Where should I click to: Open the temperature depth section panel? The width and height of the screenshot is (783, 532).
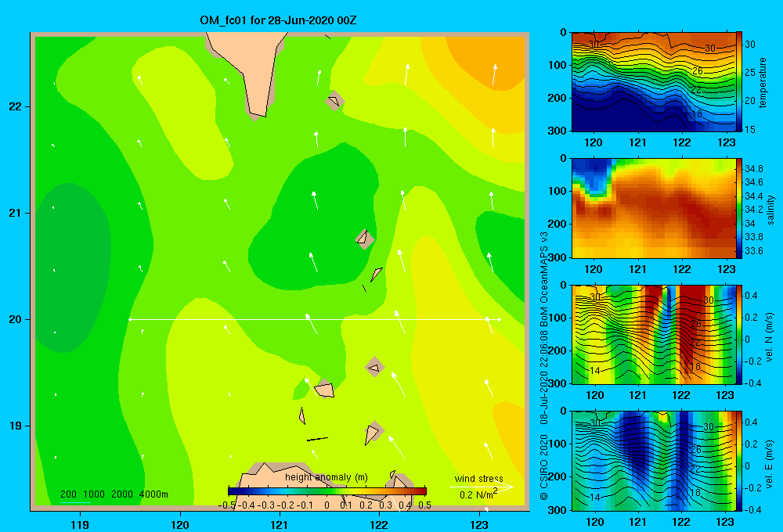[x=654, y=82]
